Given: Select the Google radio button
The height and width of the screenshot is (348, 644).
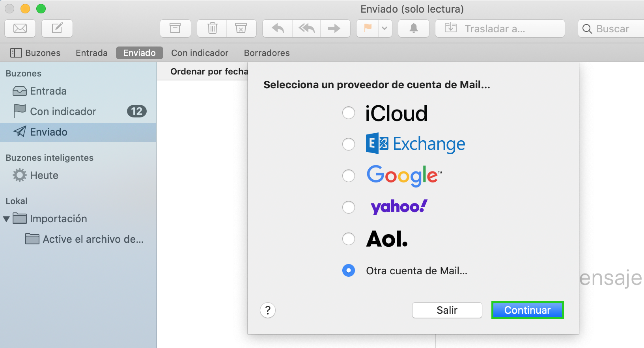Looking at the screenshot, I should coord(349,175).
